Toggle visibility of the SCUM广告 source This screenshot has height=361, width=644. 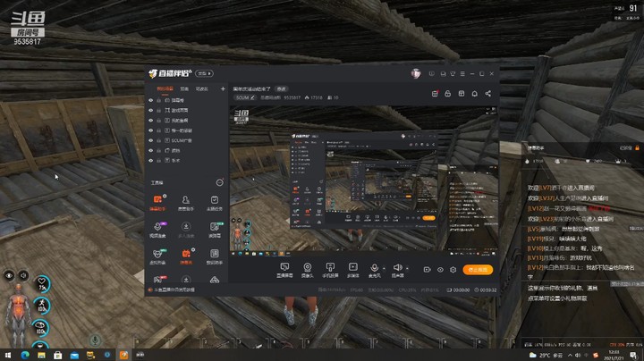coord(151,140)
